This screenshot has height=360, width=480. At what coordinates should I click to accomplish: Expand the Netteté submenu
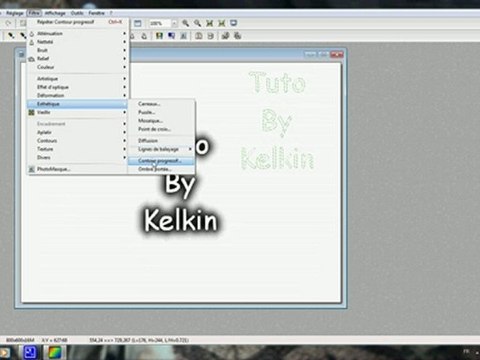[x=77, y=42]
